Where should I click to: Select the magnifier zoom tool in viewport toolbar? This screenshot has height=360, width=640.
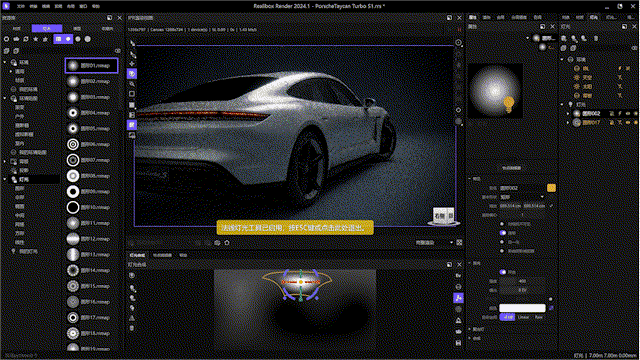pyautogui.click(x=132, y=84)
